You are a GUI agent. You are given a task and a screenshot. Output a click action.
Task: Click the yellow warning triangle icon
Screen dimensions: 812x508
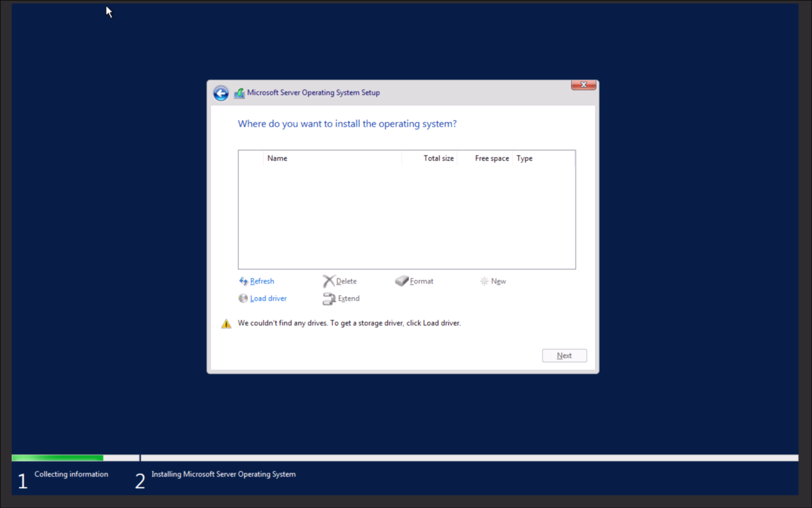pyautogui.click(x=226, y=324)
